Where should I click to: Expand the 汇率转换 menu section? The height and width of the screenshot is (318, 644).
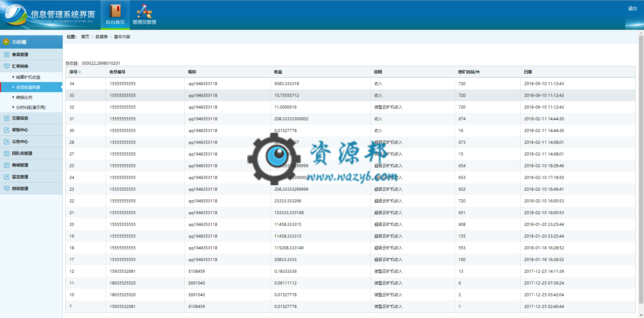(x=31, y=66)
